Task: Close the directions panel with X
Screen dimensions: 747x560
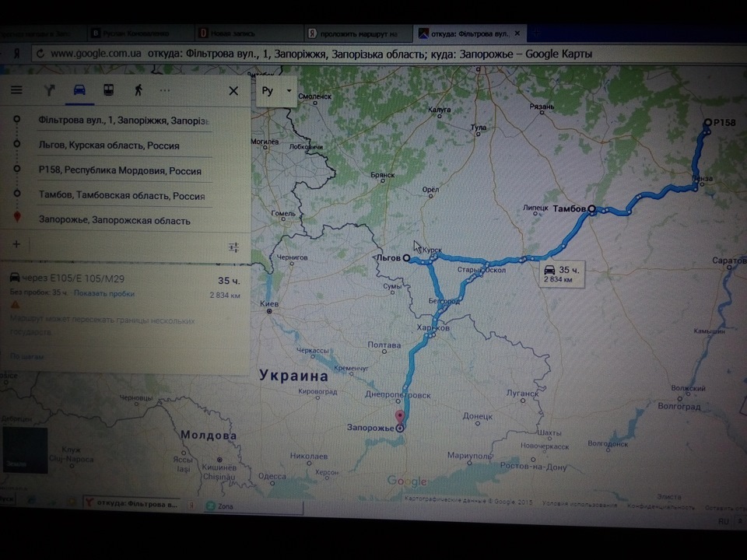Action: pos(233,91)
